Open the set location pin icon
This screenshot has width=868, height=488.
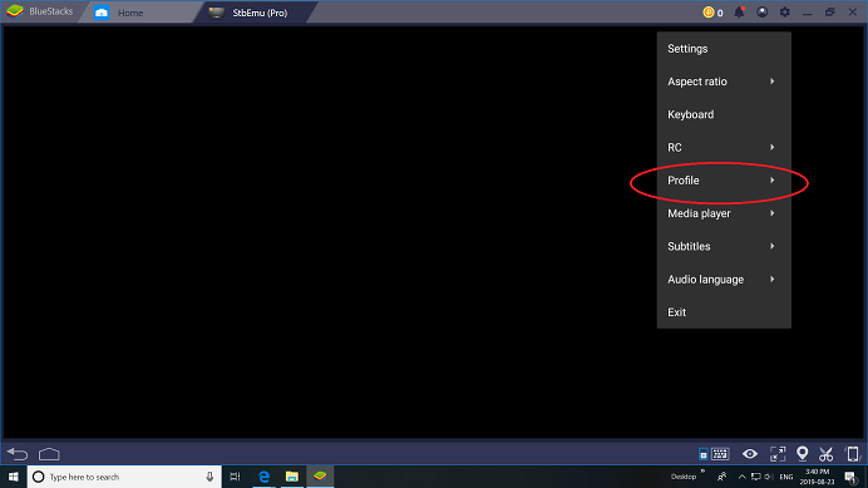[x=802, y=454]
